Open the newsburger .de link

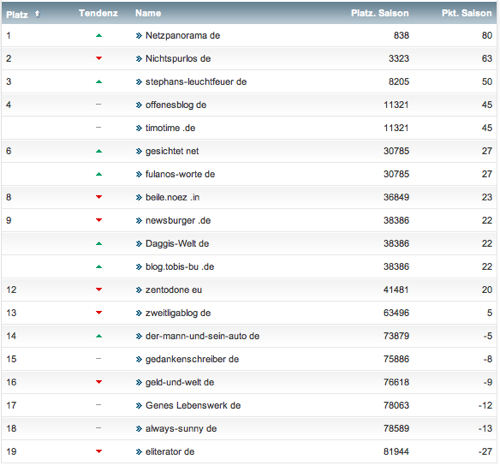pos(178,220)
